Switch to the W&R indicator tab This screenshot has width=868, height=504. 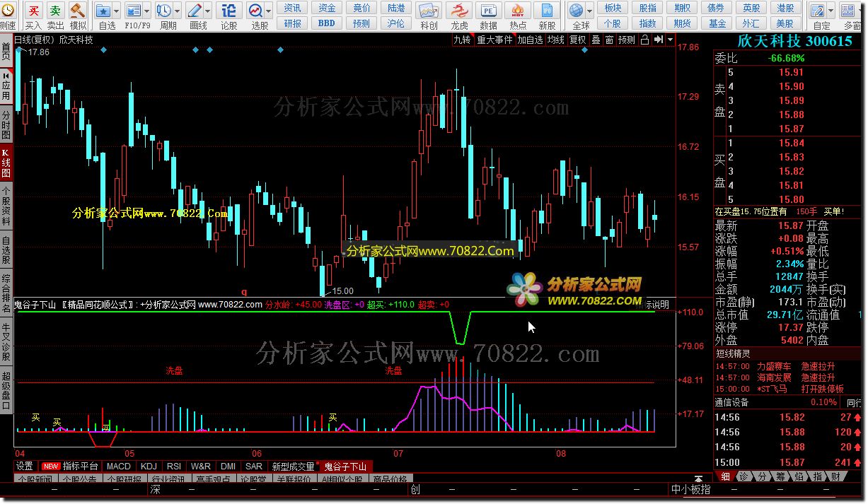click(x=201, y=467)
